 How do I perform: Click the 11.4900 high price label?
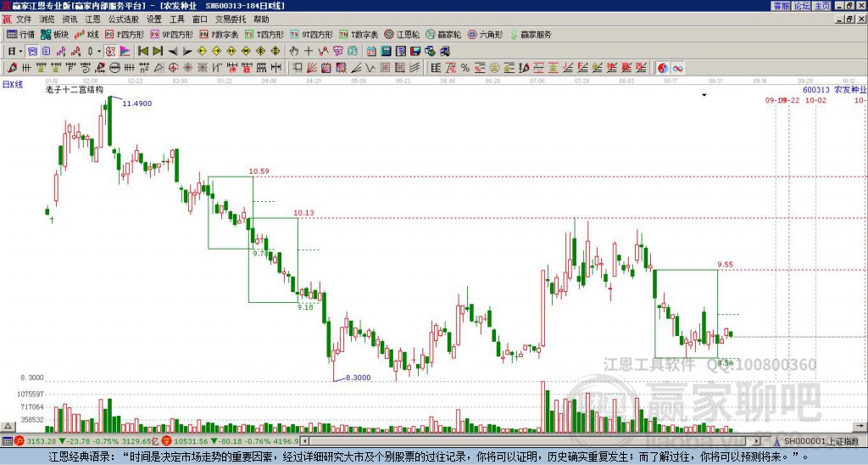[x=136, y=103]
